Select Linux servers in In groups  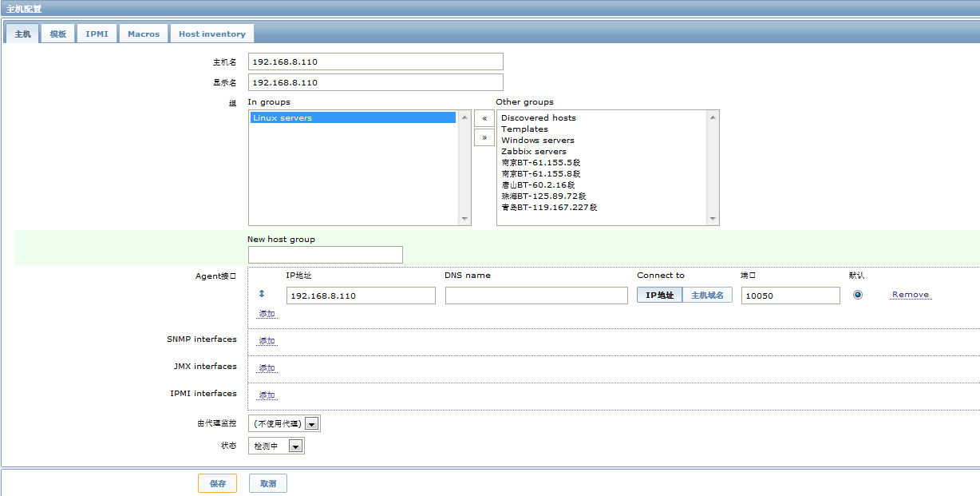354,117
